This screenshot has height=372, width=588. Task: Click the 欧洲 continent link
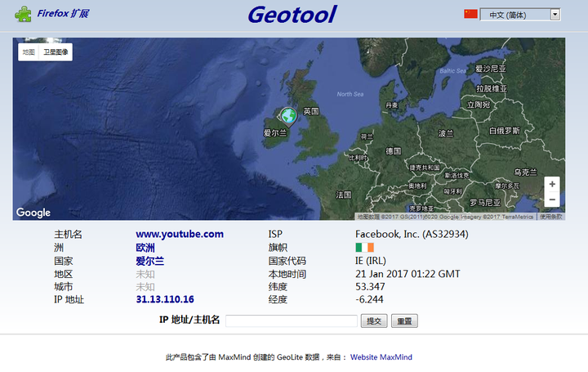click(x=145, y=248)
